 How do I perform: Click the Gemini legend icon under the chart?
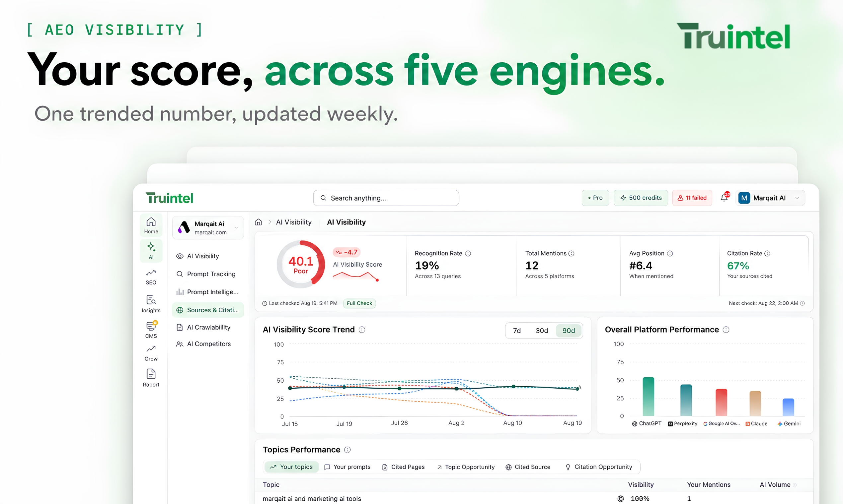(780, 424)
